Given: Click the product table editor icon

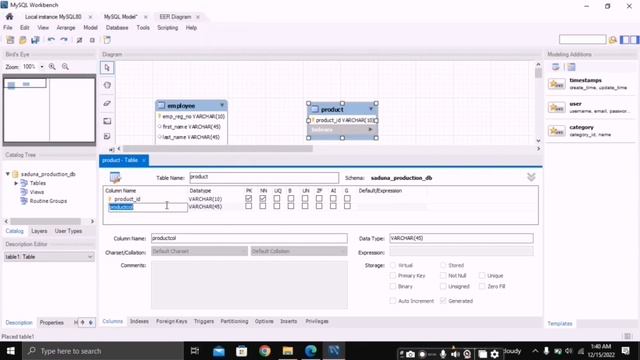Looking at the screenshot, I should pos(116,178).
